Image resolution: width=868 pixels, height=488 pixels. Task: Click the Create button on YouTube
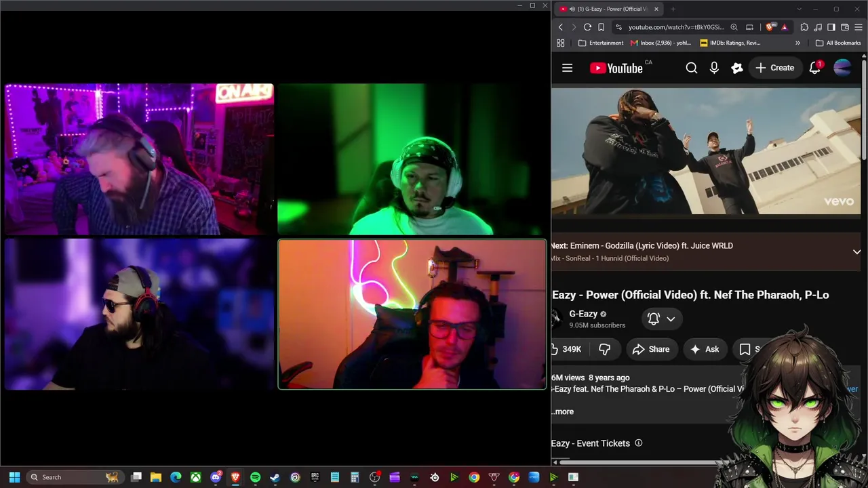coord(774,68)
